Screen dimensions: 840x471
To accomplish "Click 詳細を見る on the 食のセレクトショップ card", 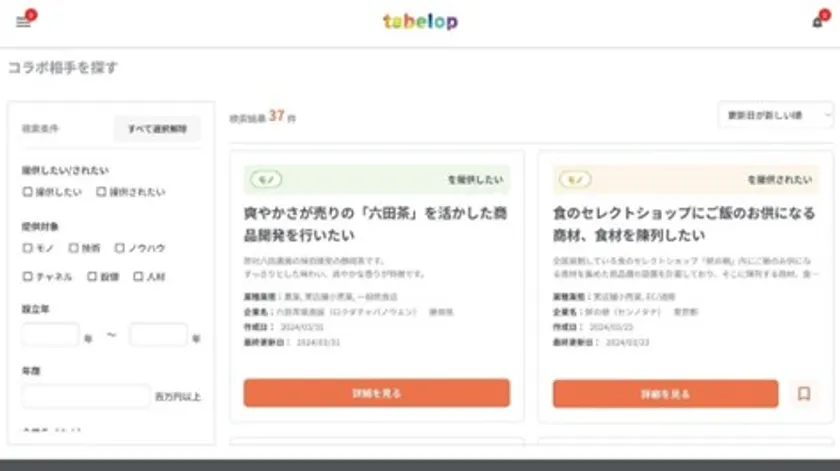I will 664,393.
